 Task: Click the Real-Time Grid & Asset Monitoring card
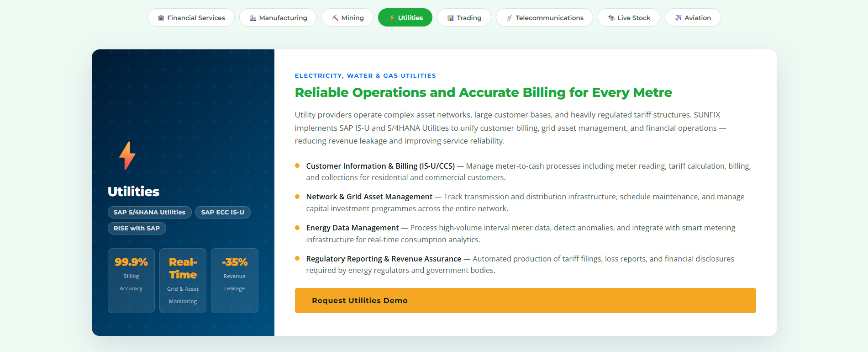[183, 281]
